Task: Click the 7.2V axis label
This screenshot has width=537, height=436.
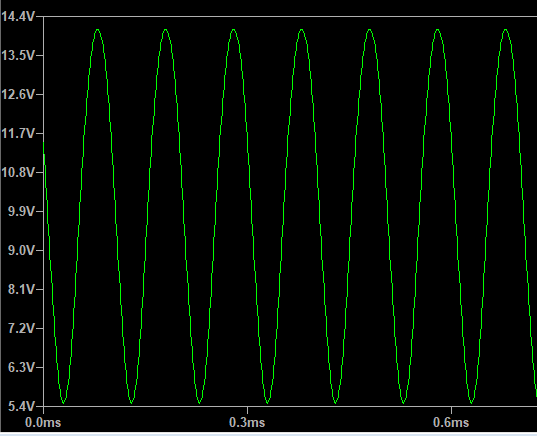Action: [x=21, y=328]
